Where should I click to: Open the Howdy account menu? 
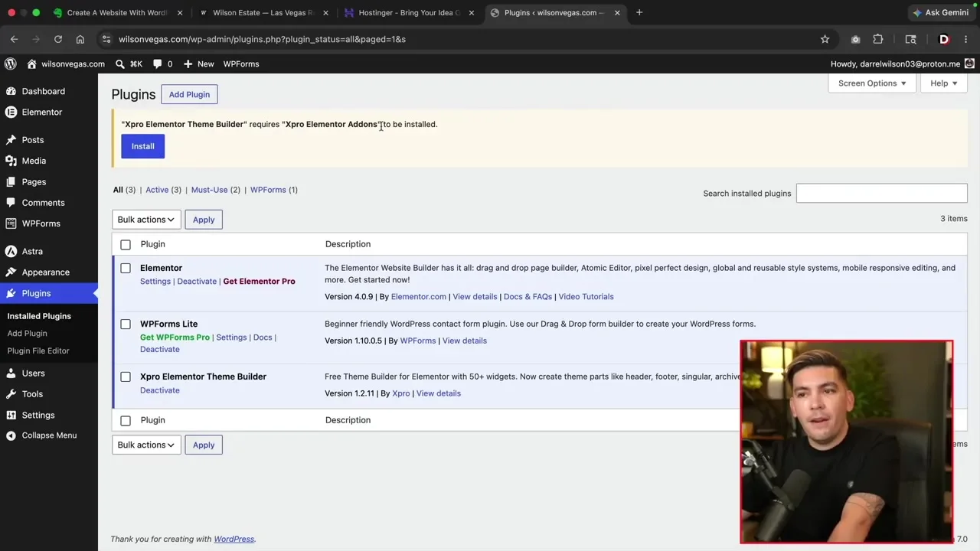coord(902,64)
